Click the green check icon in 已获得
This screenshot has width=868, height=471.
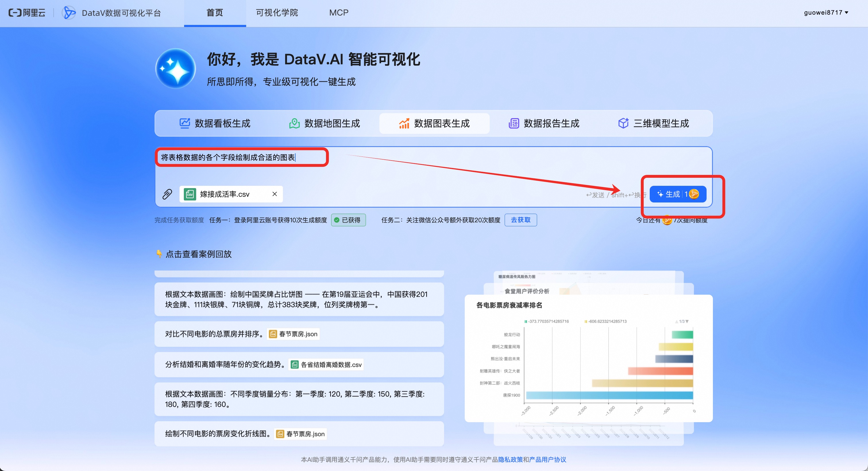click(x=336, y=220)
